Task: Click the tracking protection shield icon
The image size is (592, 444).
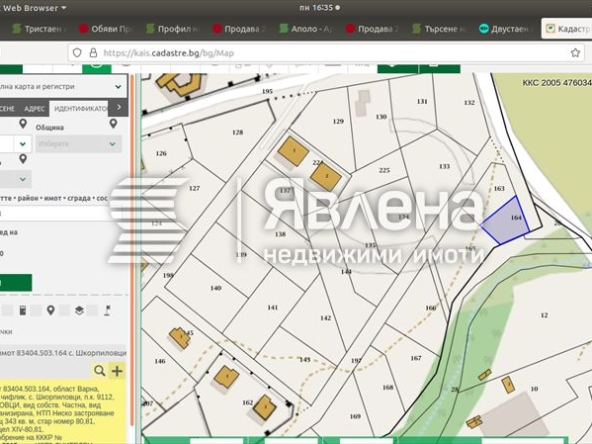Action: pyautogui.click(x=77, y=53)
